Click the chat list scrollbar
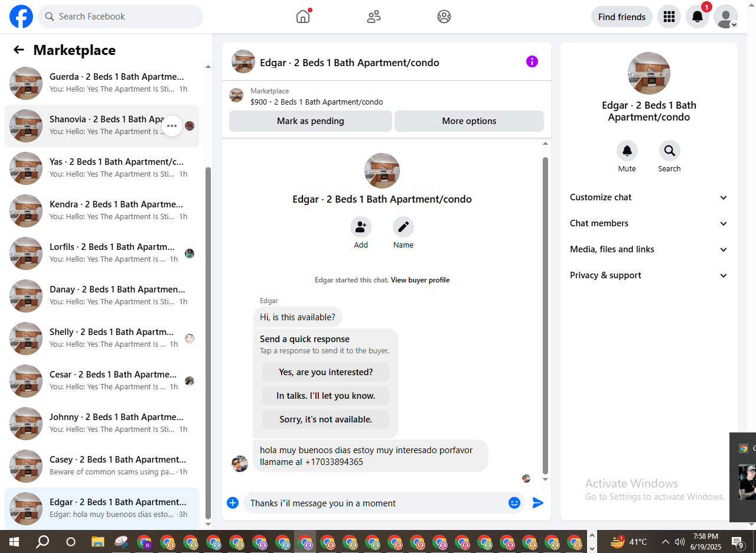This screenshot has height=553, width=756. pos(208,343)
